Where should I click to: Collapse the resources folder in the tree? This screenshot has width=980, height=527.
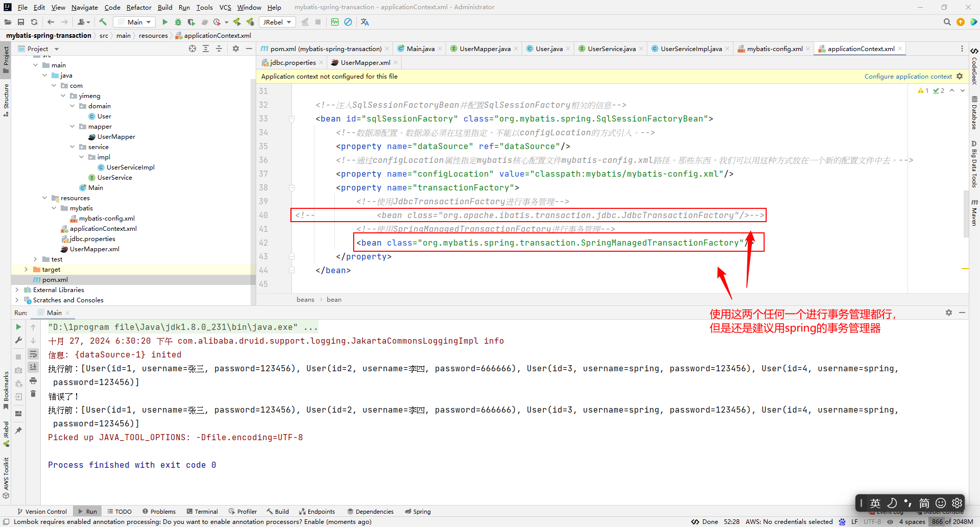(x=45, y=198)
